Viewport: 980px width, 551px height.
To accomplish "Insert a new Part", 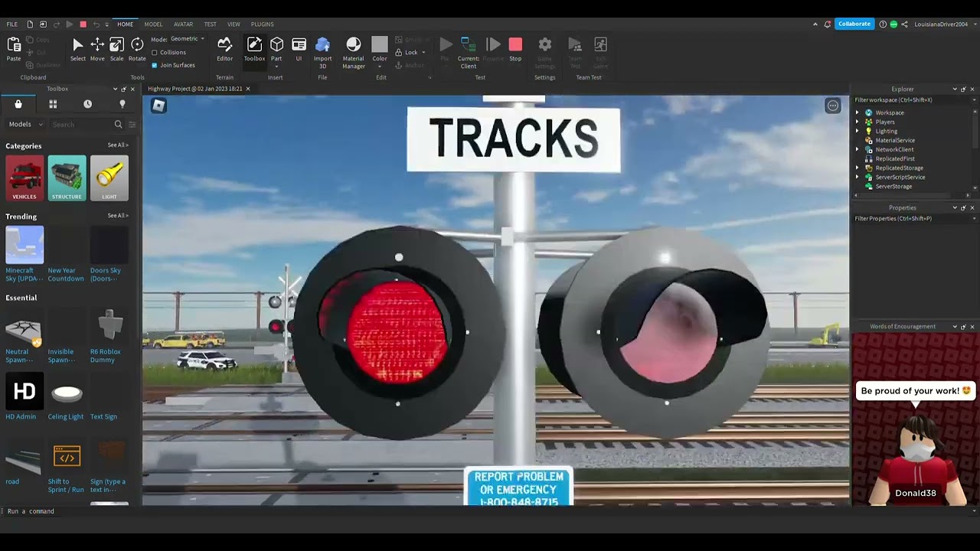I will tap(276, 50).
